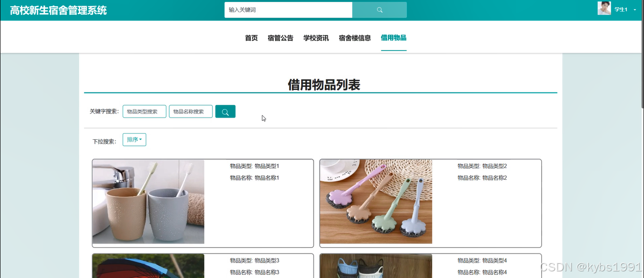Screen dimensions: 644x278
Task: Open the umbrella item thumbnail
Action: (x=149, y=266)
